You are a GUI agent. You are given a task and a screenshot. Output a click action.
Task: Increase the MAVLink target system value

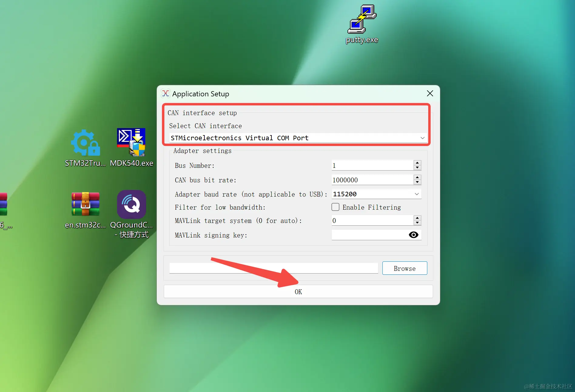click(417, 218)
